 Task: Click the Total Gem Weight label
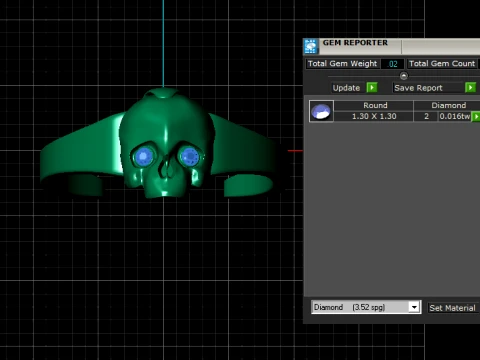point(342,64)
